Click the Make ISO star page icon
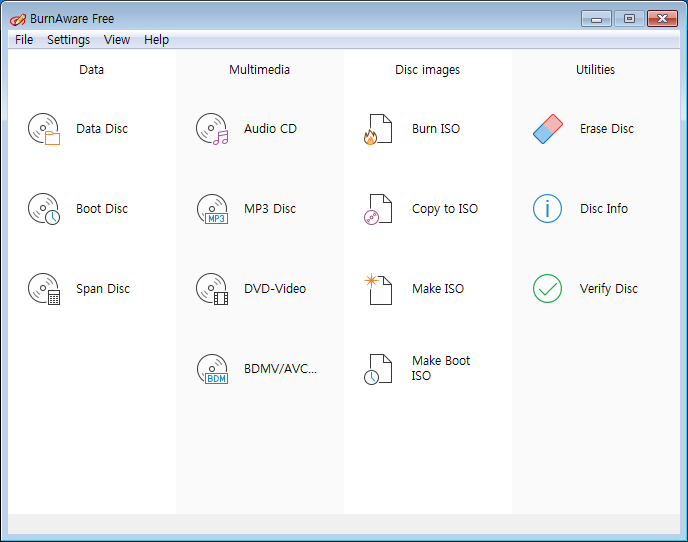The image size is (688, 542). (x=378, y=289)
